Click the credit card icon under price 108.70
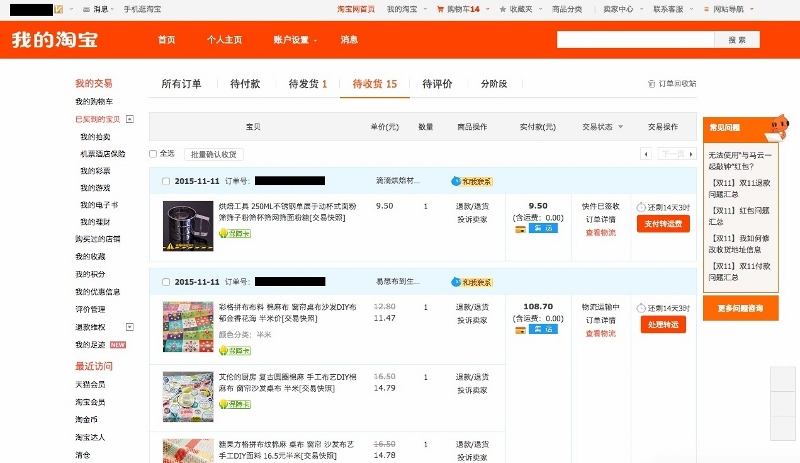The height and width of the screenshot is (463, 800). pos(520,330)
